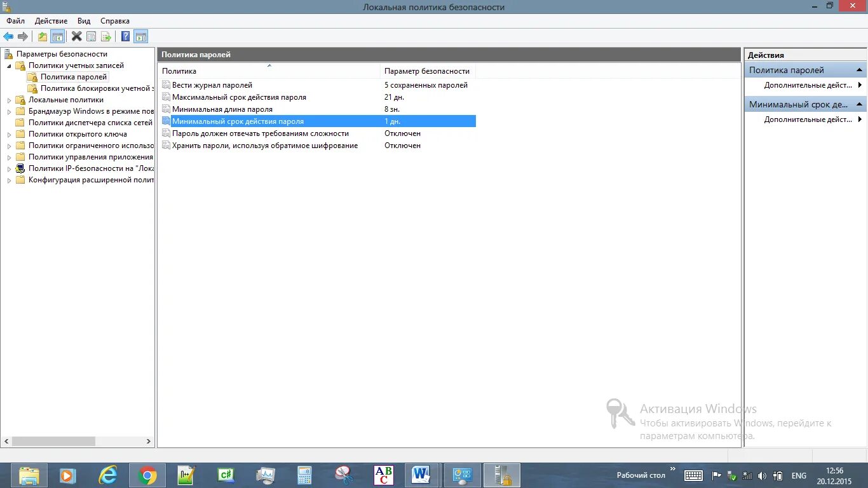Select Политики диспетчера списка сетей
The width and height of the screenshot is (868, 488).
[90, 123]
